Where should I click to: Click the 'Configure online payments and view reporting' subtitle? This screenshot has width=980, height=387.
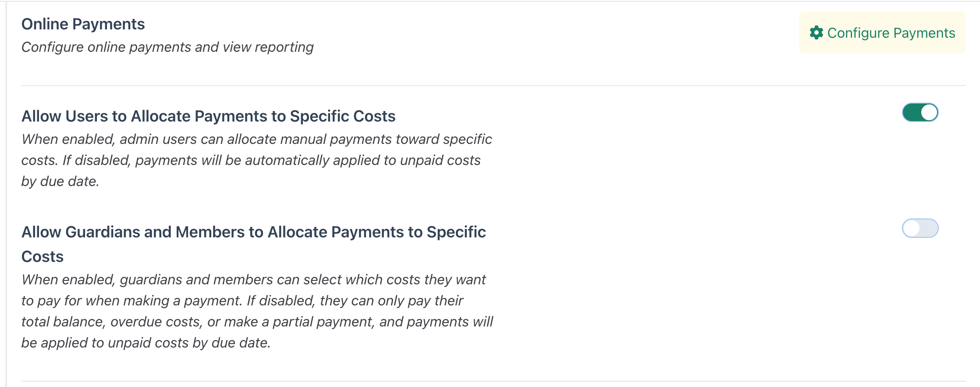(x=167, y=47)
